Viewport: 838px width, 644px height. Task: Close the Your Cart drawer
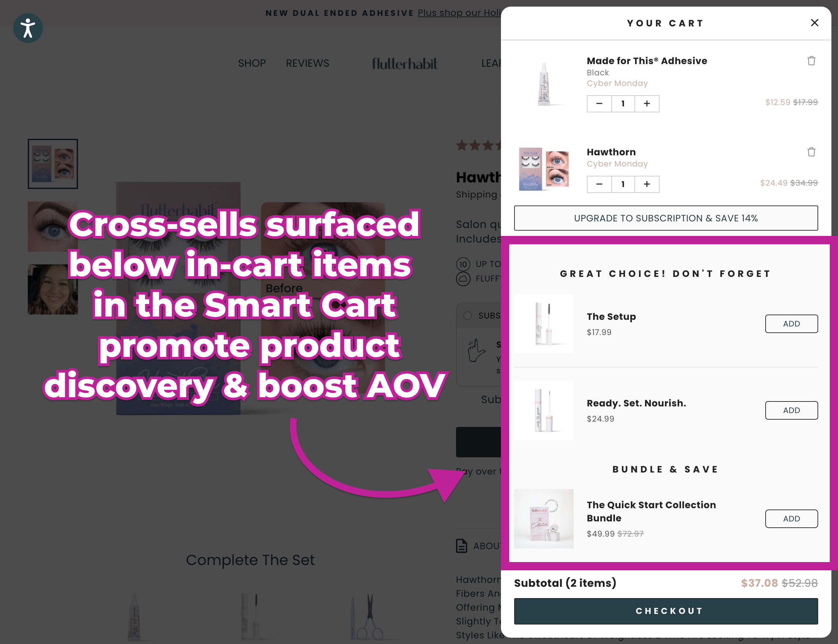[x=814, y=22]
